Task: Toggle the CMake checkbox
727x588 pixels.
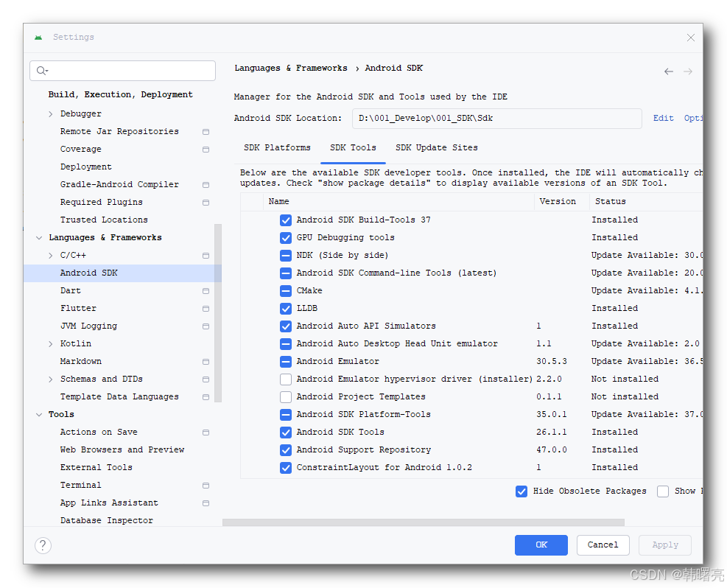Action: 286,291
